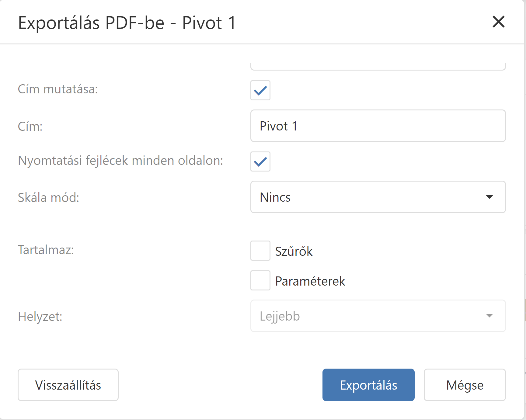Click the Exportálás PDF-be dialog title

[127, 23]
